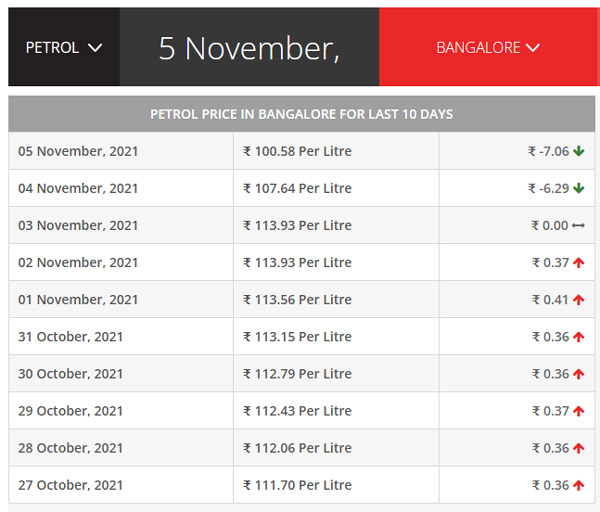Click the red up arrow for 30 October
The image size is (600, 512).
pyautogui.click(x=579, y=374)
